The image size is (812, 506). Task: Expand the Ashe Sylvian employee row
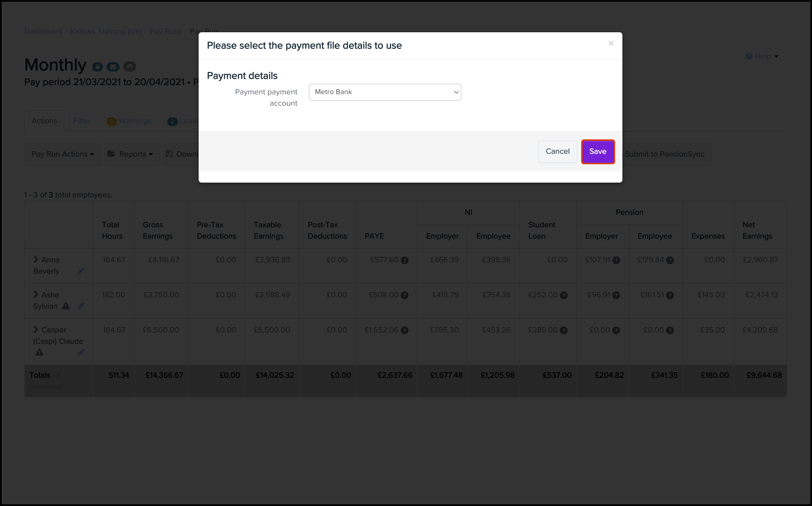tap(36, 295)
